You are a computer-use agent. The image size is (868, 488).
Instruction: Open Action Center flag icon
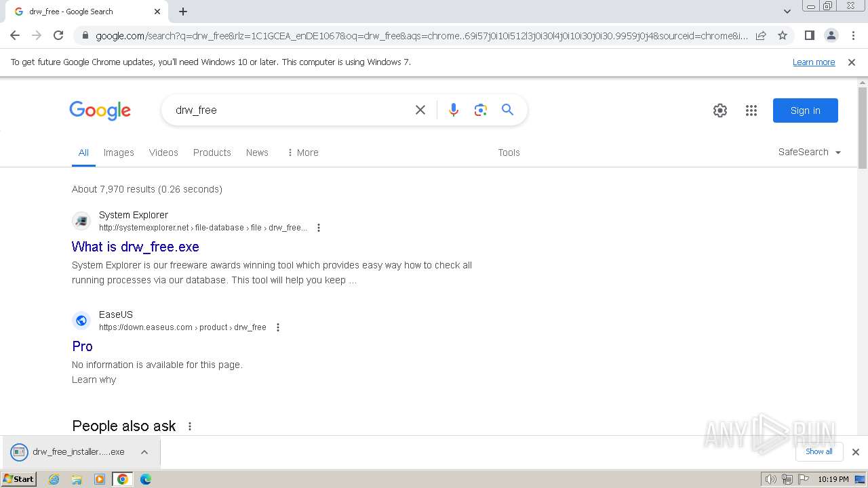pyautogui.click(x=804, y=479)
